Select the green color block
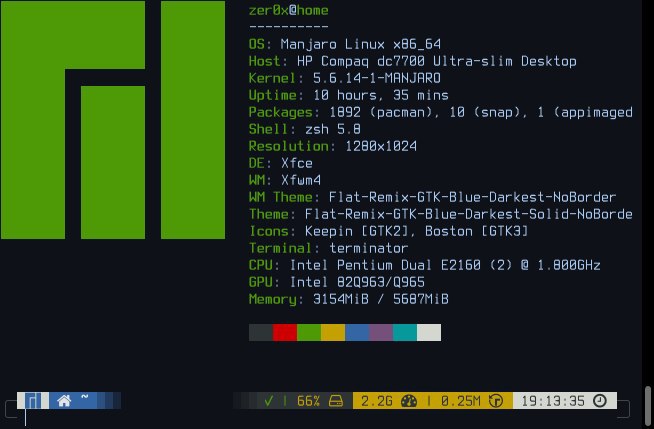 pos(309,332)
